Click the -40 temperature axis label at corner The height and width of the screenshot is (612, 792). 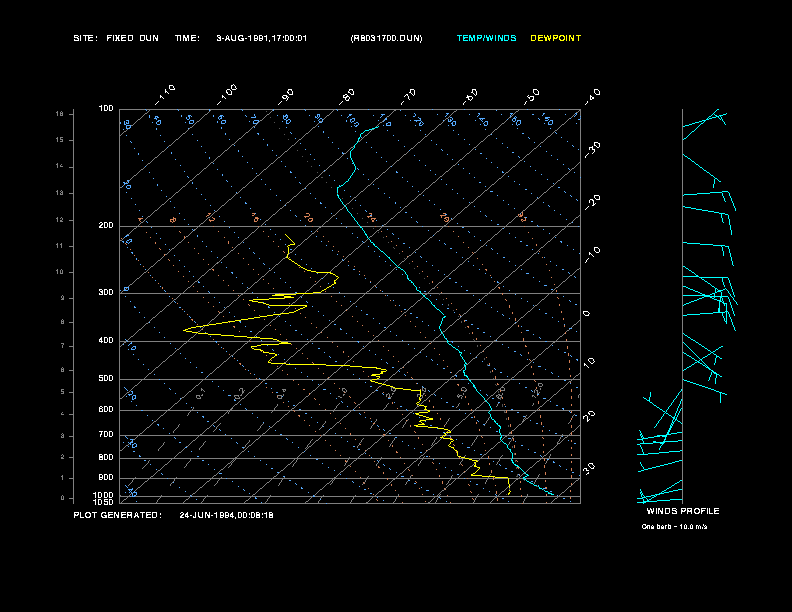point(593,96)
